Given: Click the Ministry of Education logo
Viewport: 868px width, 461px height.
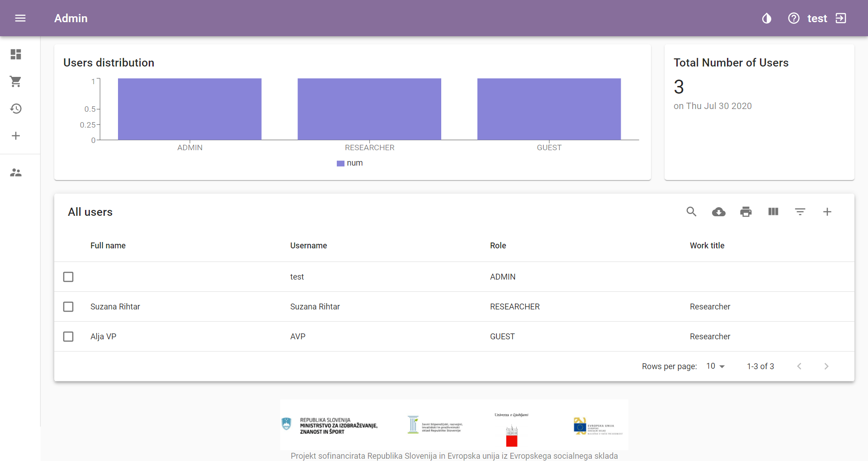Looking at the screenshot, I should click(x=330, y=426).
